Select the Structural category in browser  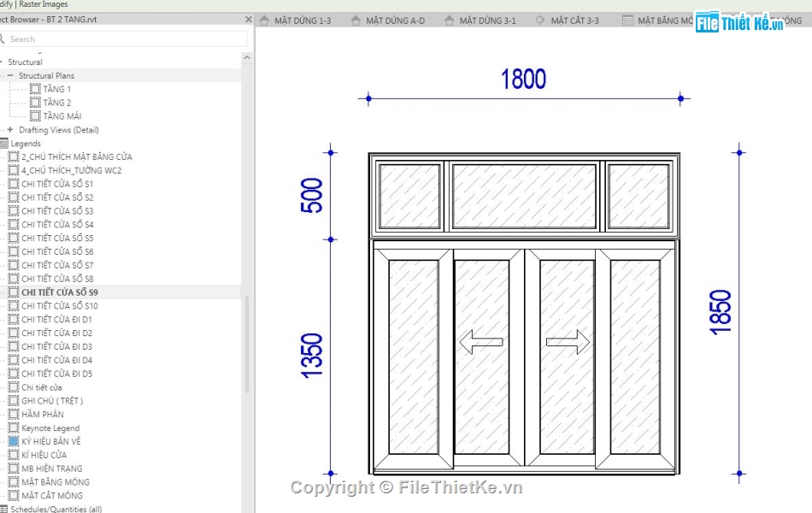25,62
